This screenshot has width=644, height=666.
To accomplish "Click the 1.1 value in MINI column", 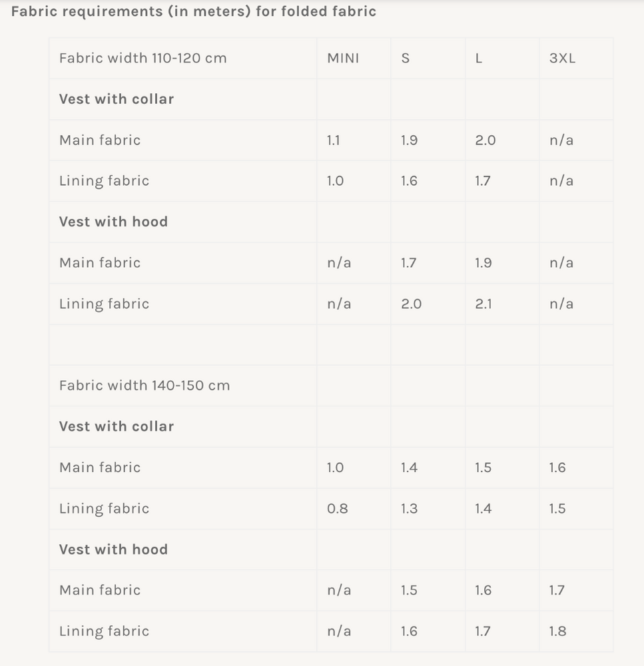I will tap(333, 140).
